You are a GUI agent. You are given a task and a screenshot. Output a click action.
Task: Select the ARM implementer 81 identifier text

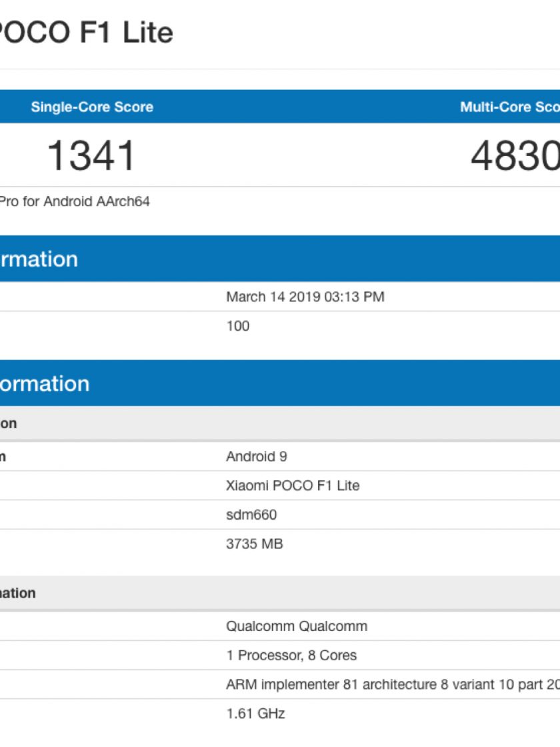coord(393,685)
